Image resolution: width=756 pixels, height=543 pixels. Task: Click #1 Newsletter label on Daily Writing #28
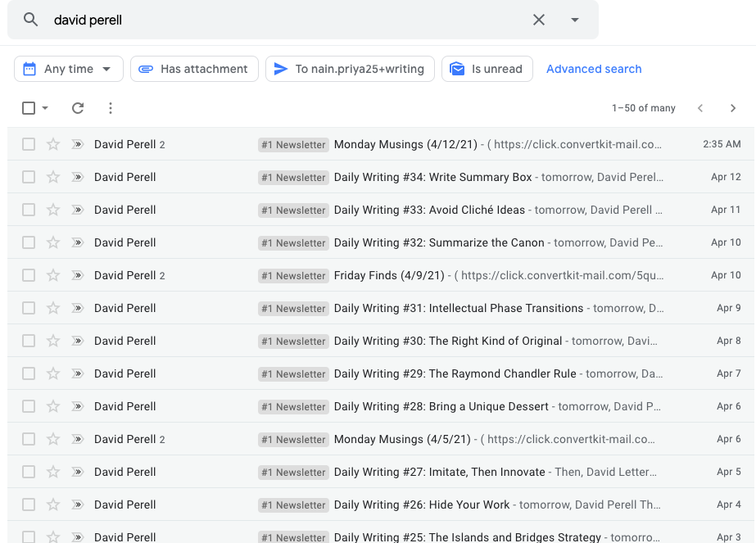[293, 407]
